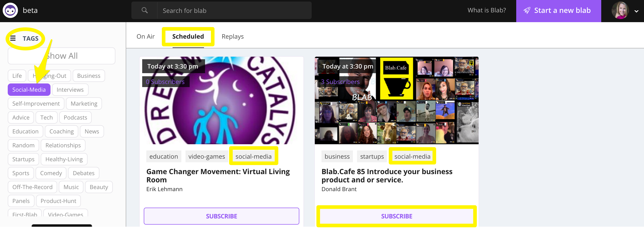644x238 pixels.
Task: Toggle the Business tag filter
Action: tap(89, 76)
